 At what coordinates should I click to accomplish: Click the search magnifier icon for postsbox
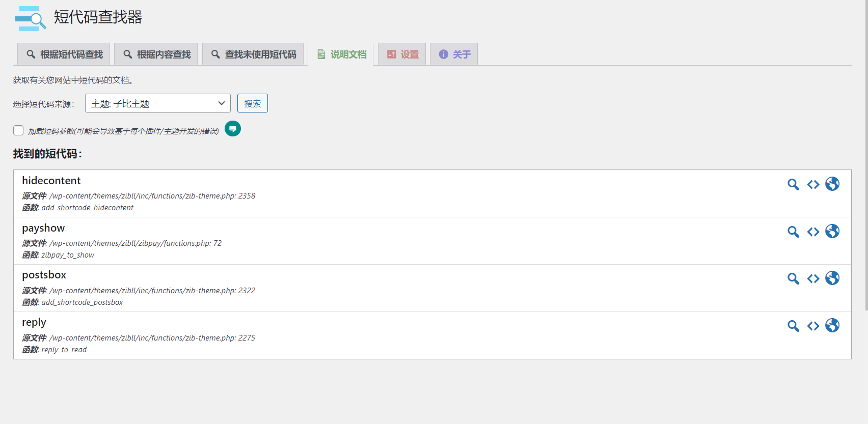tap(793, 278)
